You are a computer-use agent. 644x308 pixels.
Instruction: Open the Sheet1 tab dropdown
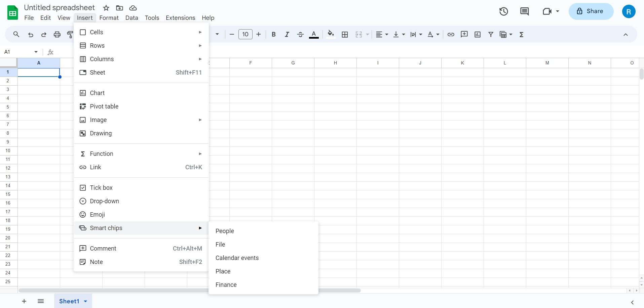(85, 301)
